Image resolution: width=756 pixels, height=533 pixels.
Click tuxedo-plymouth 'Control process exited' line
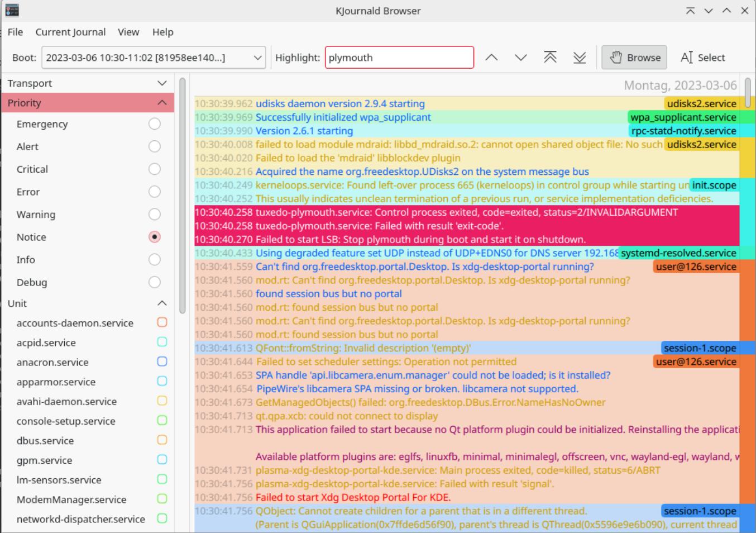tap(467, 212)
